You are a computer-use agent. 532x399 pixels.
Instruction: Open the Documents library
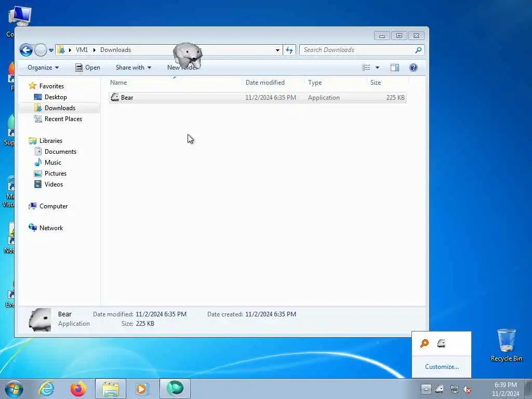[x=60, y=152]
